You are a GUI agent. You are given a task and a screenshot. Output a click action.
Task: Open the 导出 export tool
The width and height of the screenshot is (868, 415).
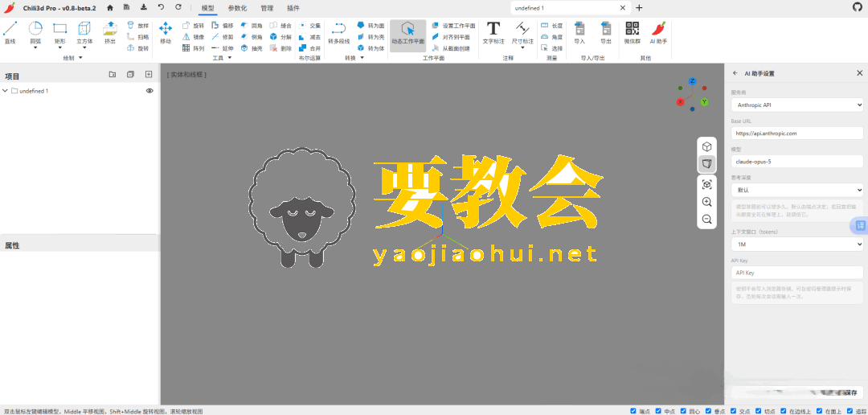point(606,33)
